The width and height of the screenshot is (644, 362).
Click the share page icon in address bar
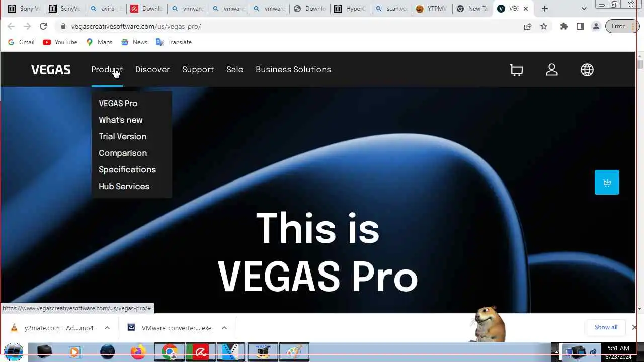click(528, 26)
